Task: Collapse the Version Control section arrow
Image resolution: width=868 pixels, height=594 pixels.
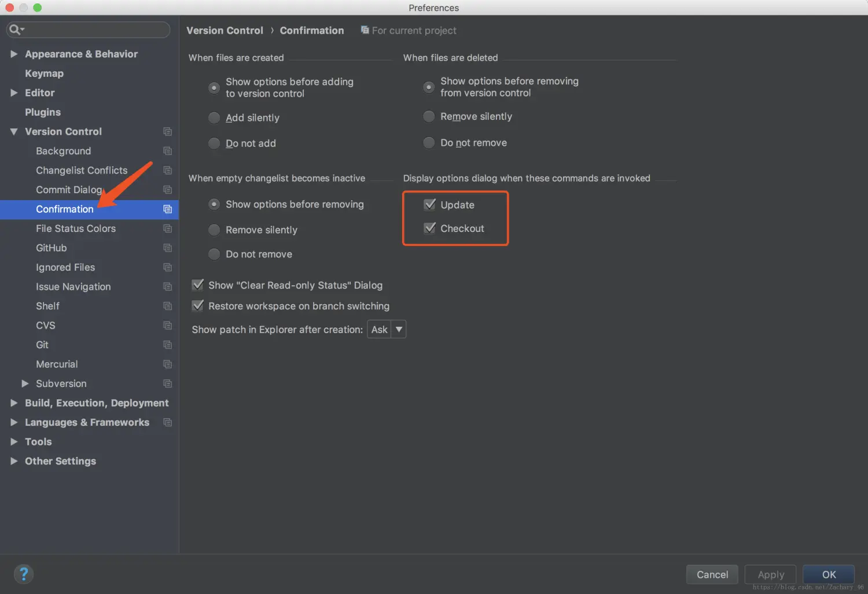Action: point(14,132)
